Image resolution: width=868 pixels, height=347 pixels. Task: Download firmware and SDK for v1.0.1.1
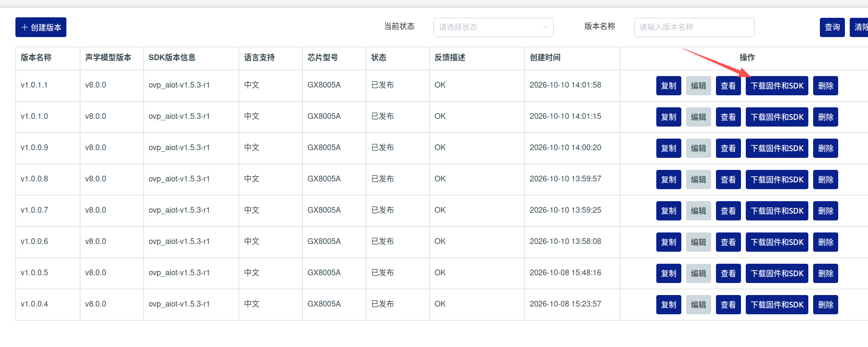click(x=777, y=86)
